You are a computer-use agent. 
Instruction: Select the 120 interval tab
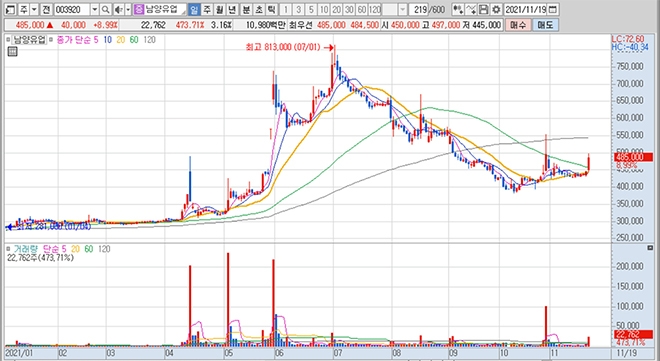click(375, 9)
